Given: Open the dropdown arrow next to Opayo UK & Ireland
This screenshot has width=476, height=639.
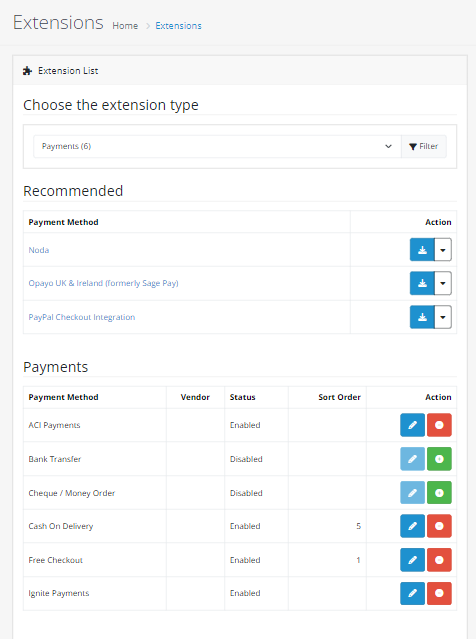Looking at the screenshot, I should click(443, 283).
